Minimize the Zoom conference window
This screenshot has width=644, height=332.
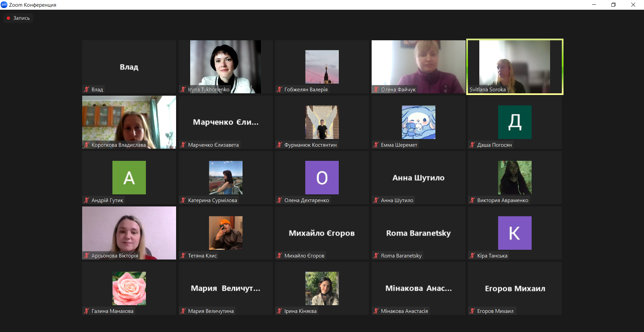pos(594,5)
